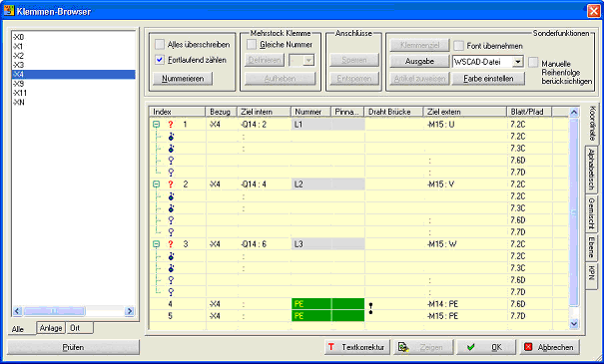Viewport: 604px width, 364px height.
Task: Switch to the Koordinate side tab
Action: click(592, 124)
